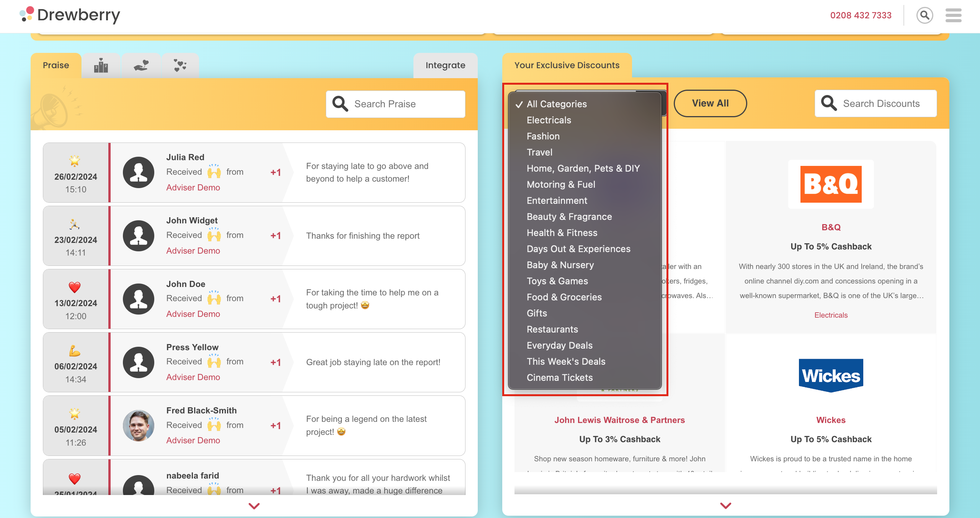Click the Electricals tag under B&Q
Viewport: 980px width, 518px height.
[831, 315]
